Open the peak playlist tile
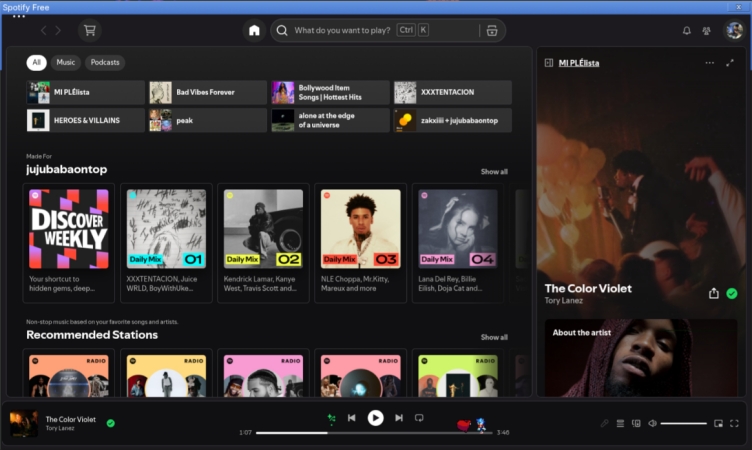Viewport: 752px width, 450px height. (208, 120)
